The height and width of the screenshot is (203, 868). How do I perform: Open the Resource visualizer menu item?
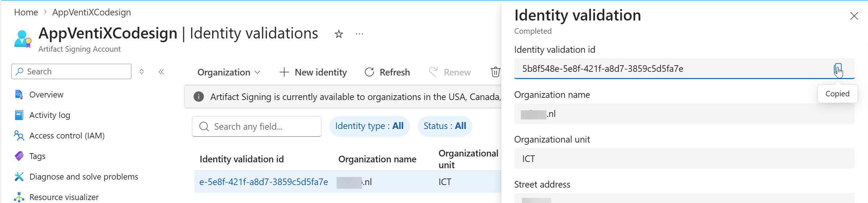[x=64, y=197]
